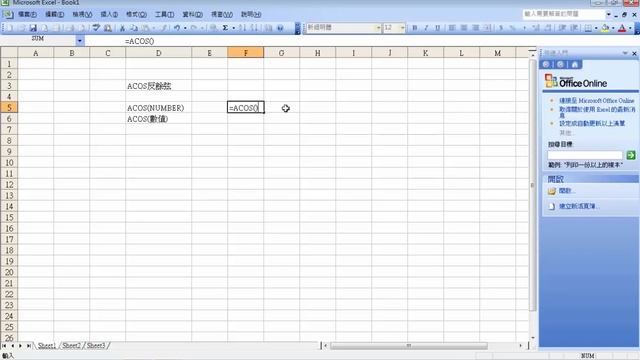Open the Font Color dropdown arrow
The height and width of the screenshot is (360, 640).
[630, 28]
